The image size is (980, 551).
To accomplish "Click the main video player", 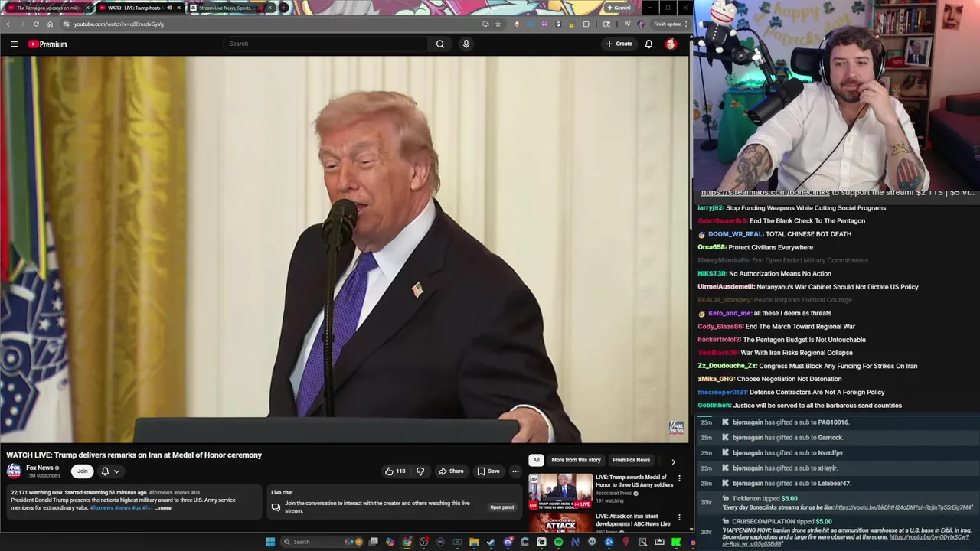I will point(345,249).
